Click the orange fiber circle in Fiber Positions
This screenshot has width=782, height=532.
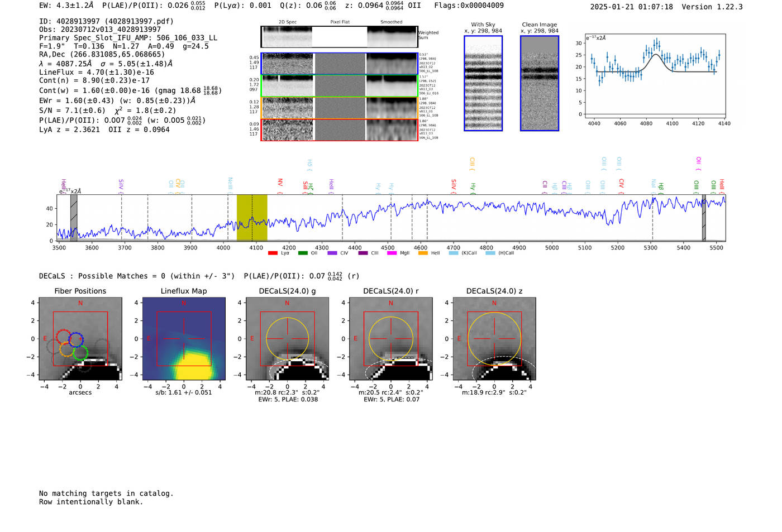[67, 349]
